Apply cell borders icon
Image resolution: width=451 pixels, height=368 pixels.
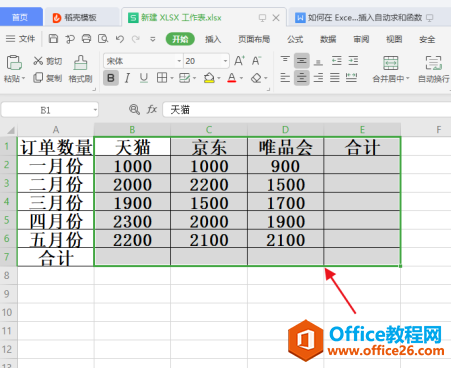point(162,78)
